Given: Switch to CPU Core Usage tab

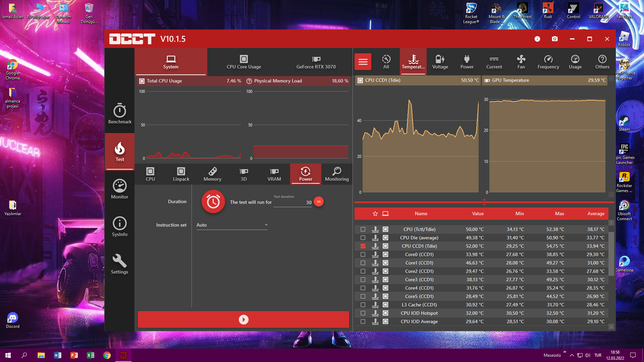Looking at the screenshot, I should [x=244, y=62].
